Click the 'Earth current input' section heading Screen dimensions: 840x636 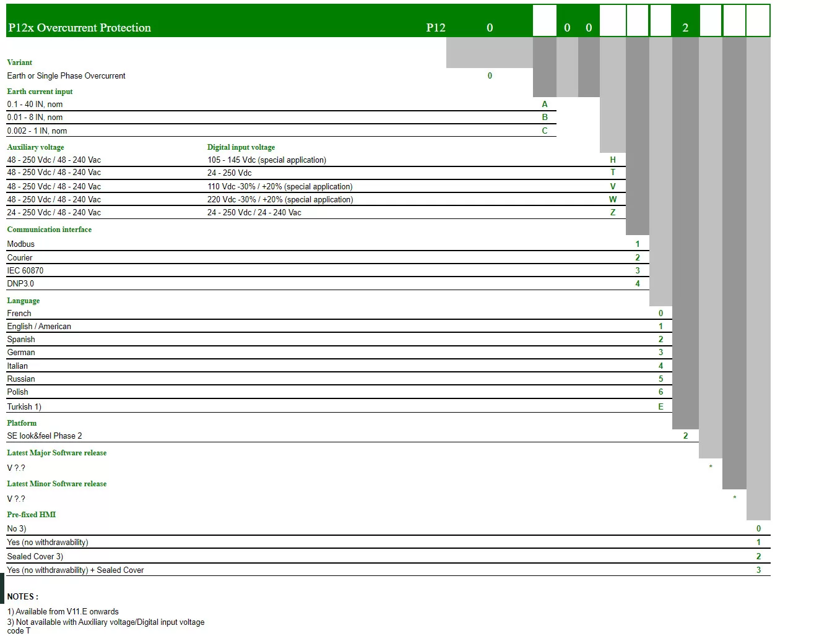coord(40,92)
